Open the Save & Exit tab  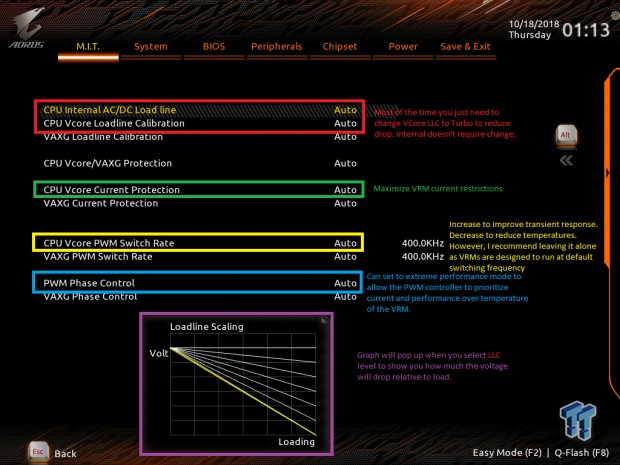465,47
